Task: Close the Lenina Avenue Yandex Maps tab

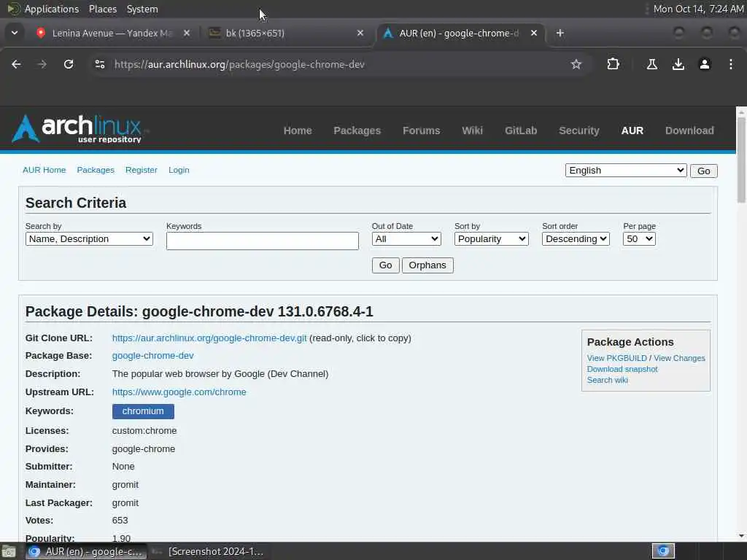Action: (187, 33)
